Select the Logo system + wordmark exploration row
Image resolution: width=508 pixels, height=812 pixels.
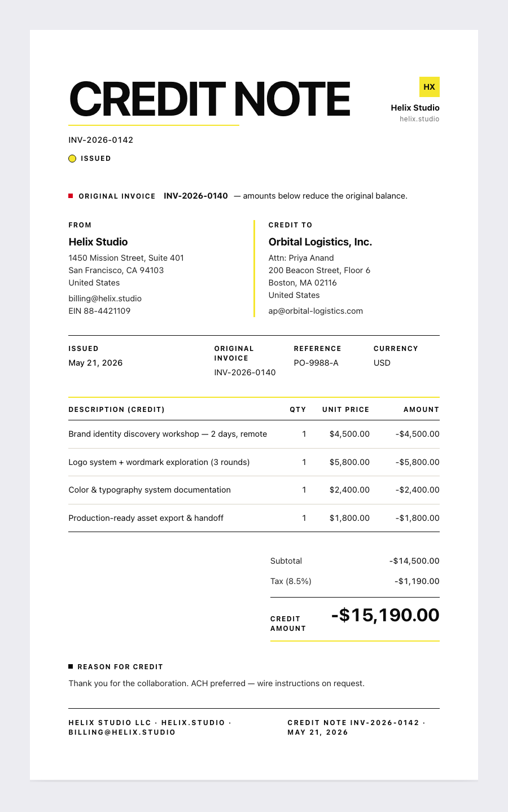click(x=254, y=462)
